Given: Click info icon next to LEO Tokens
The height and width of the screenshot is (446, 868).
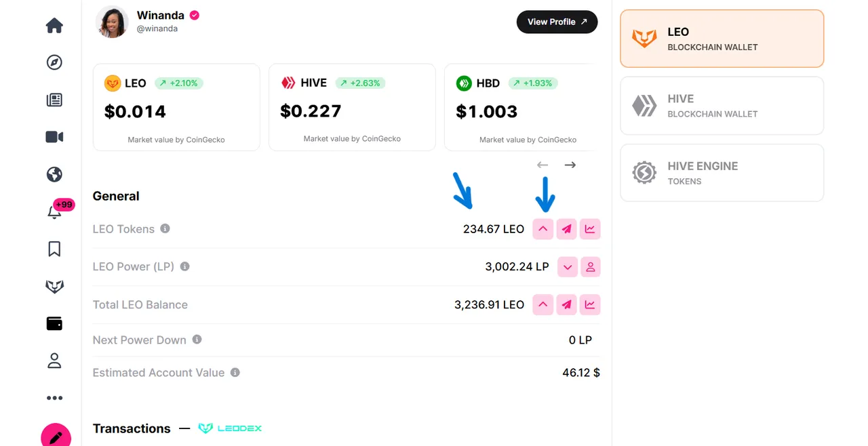Looking at the screenshot, I should coord(165,228).
